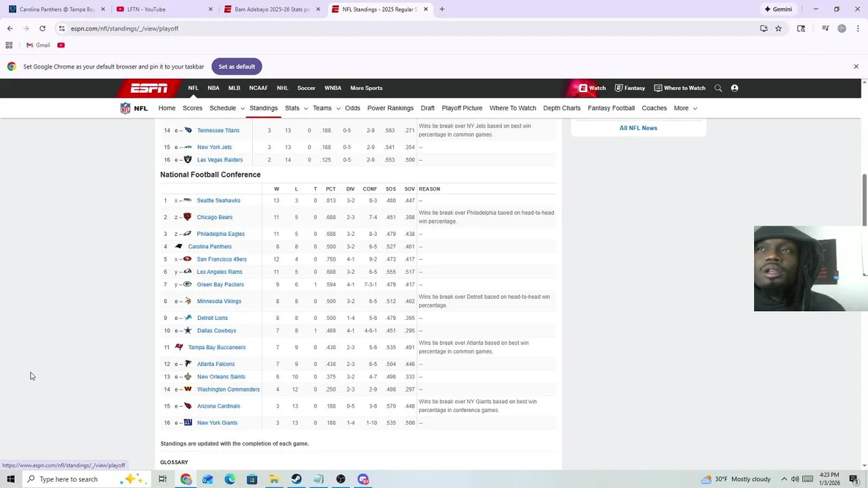This screenshot has width=868, height=488.
Task: Bookmark page with star icon
Action: [778, 28]
